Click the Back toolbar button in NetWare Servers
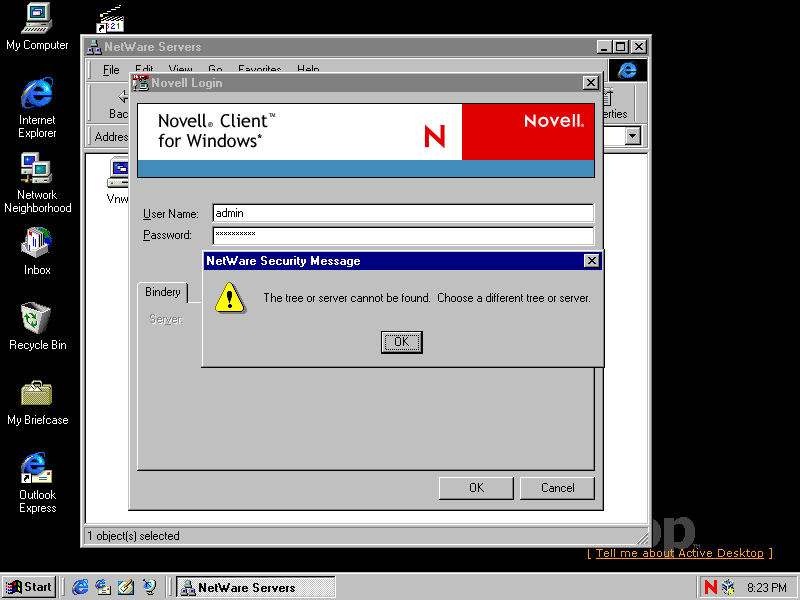 point(119,104)
